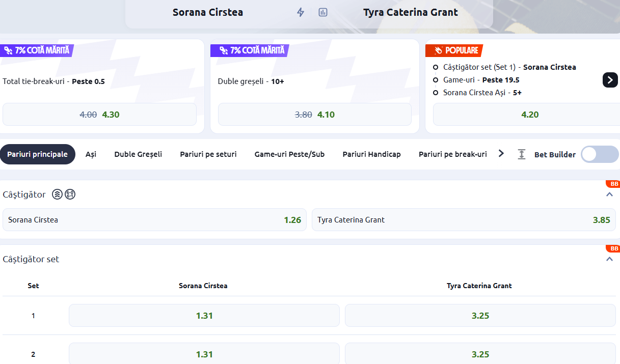Screen dimensions: 620x364
Task: Collapse the Câştigător market section
Action: [609, 194]
